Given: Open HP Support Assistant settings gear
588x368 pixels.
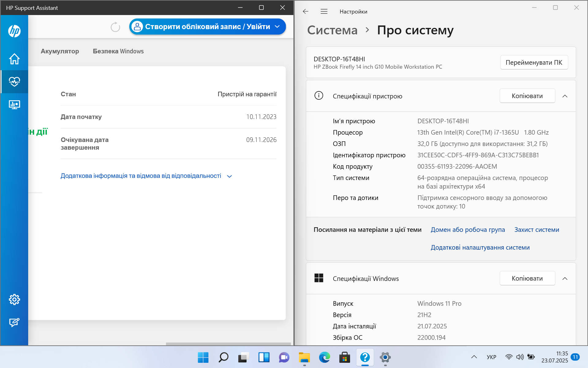Looking at the screenshot, I should (14, 299).
